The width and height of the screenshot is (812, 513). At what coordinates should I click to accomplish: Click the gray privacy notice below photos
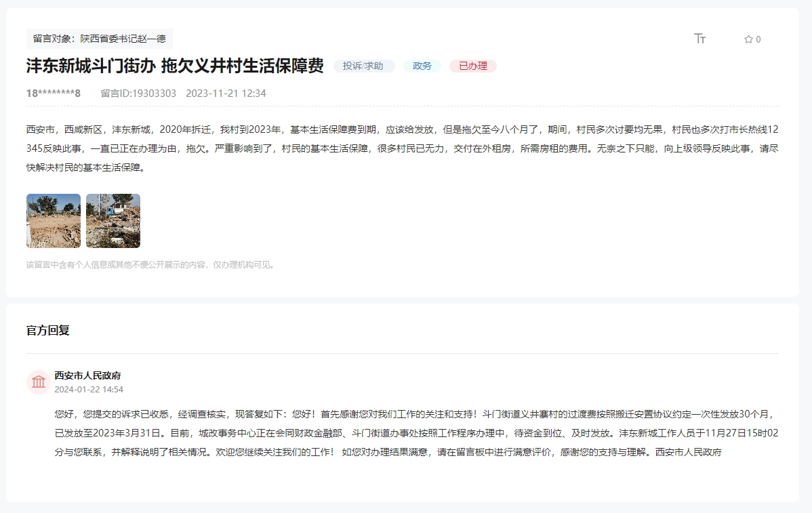(151, 265)
